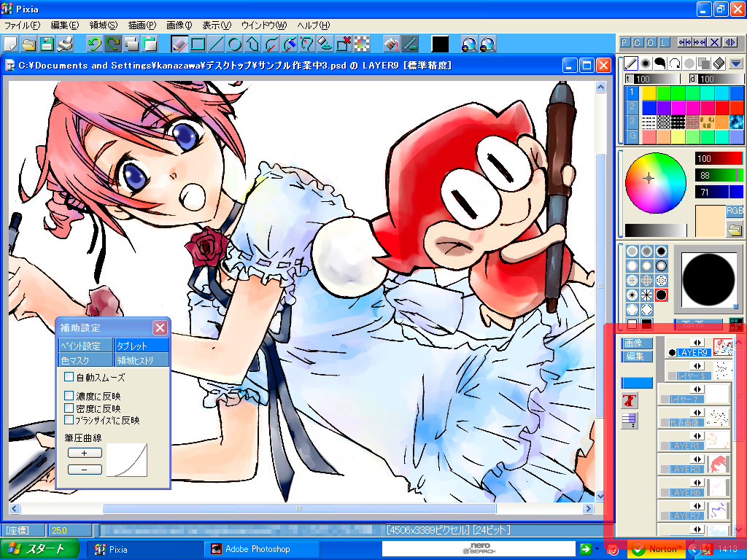Collapse panels with inward arrows button
The height and width of the screenshot is (560, 747).
click(700, 42)
